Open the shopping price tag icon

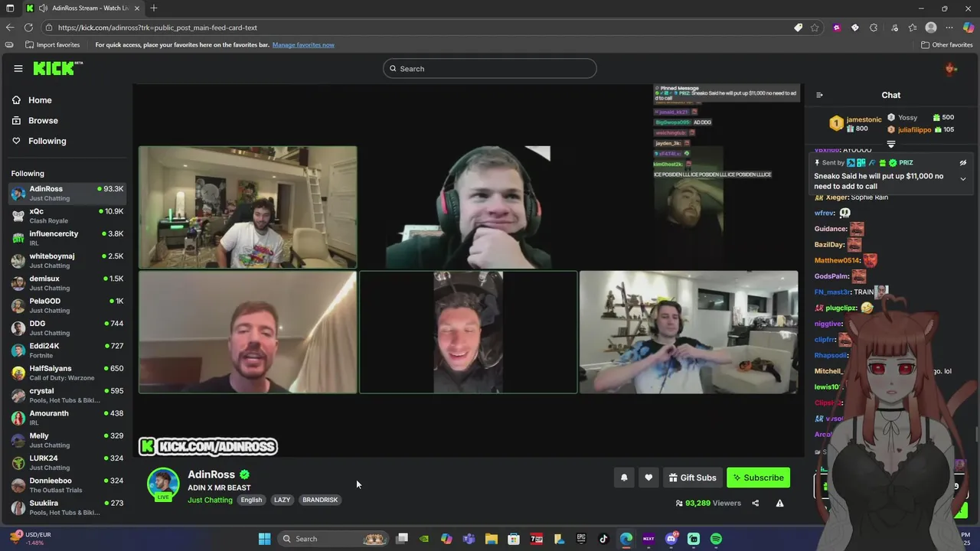coord(798,28)
